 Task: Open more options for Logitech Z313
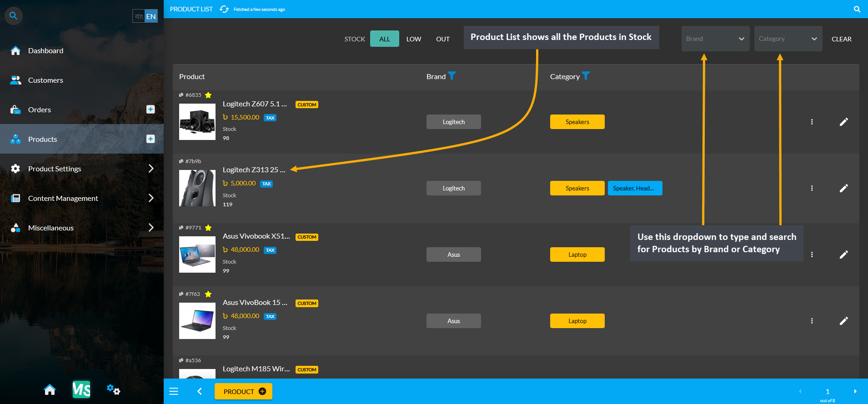812,188
